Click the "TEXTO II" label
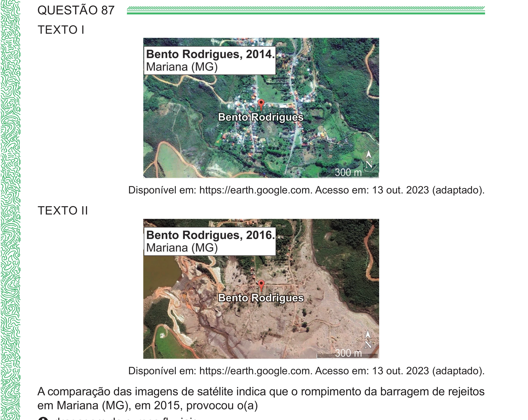Viewport: 528px width, 420px height. (63, 210)
